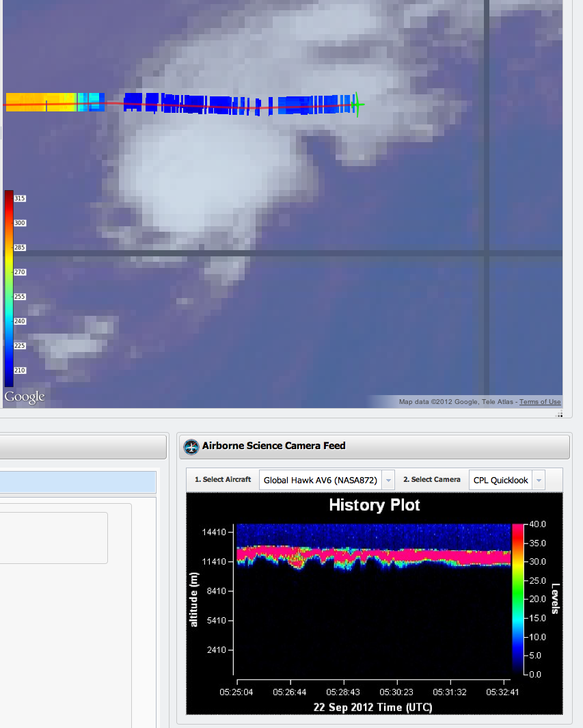Open the Select Camera dropdown arrow
Viewport: 583px width, 728px height.
[x=539, y=481]
